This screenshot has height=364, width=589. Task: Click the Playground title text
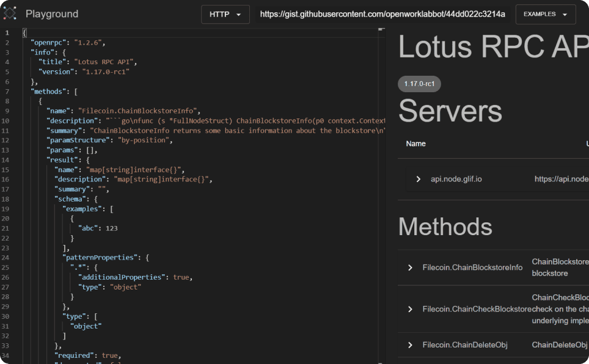pos(52,14)
